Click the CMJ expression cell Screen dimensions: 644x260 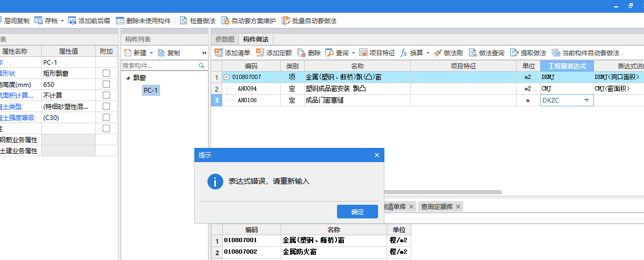click(x=567, y=88)
